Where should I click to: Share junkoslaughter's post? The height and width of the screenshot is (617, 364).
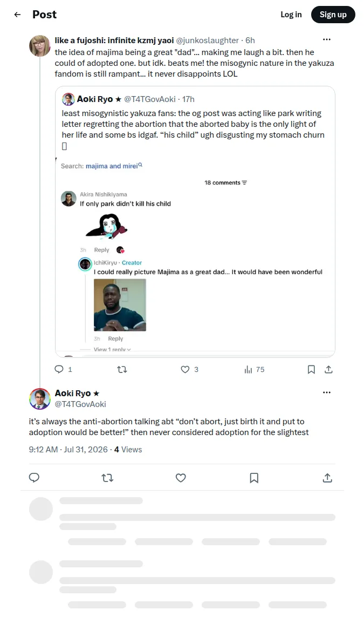tap(328, 369)
